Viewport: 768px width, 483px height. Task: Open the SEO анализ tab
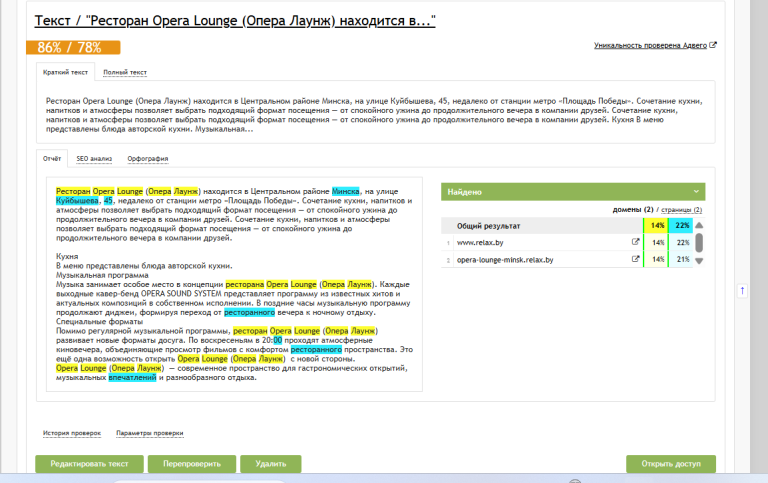(94, 159)
